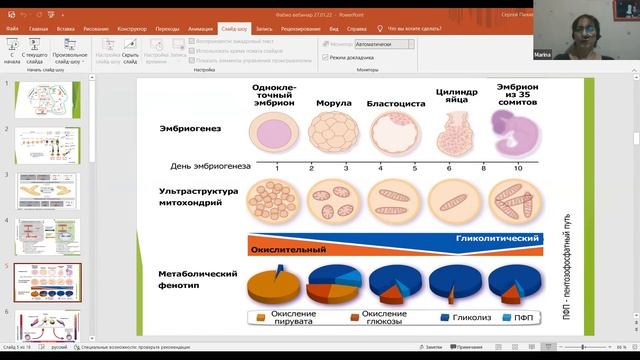Click the Undo icon in quick access toolbar
The width and height of the screenshot is (640, 360).
24,15
